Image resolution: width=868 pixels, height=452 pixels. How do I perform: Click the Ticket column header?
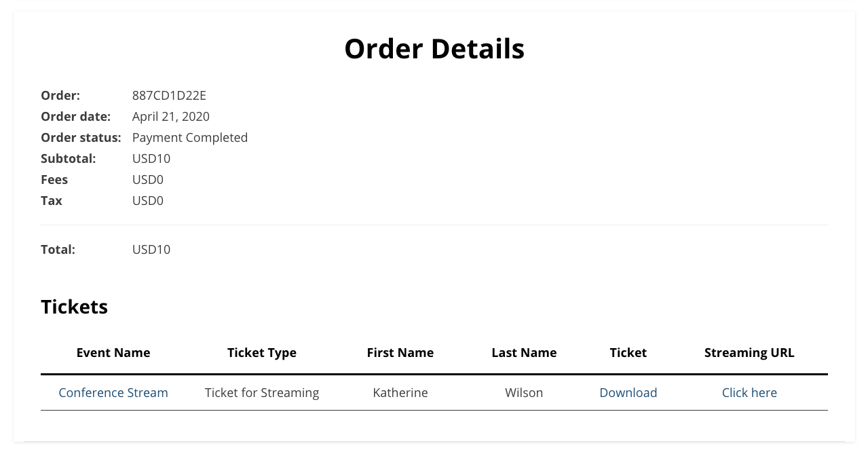(628, 352)
